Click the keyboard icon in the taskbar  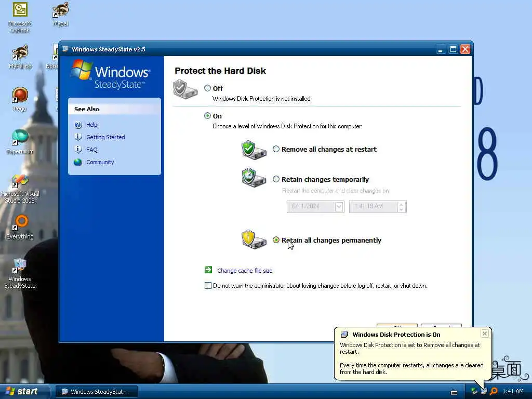(454, 392)
